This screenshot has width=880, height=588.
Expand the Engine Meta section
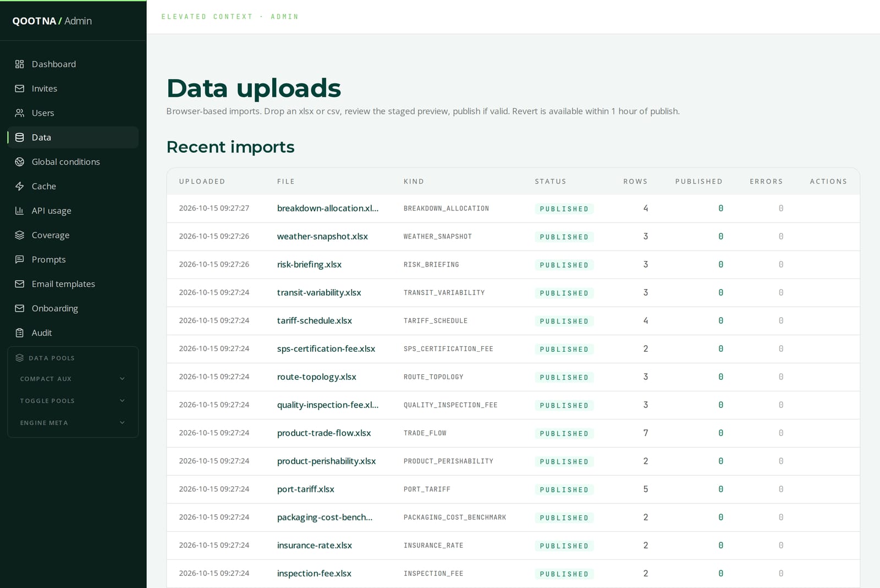click(x=73, y=423)
